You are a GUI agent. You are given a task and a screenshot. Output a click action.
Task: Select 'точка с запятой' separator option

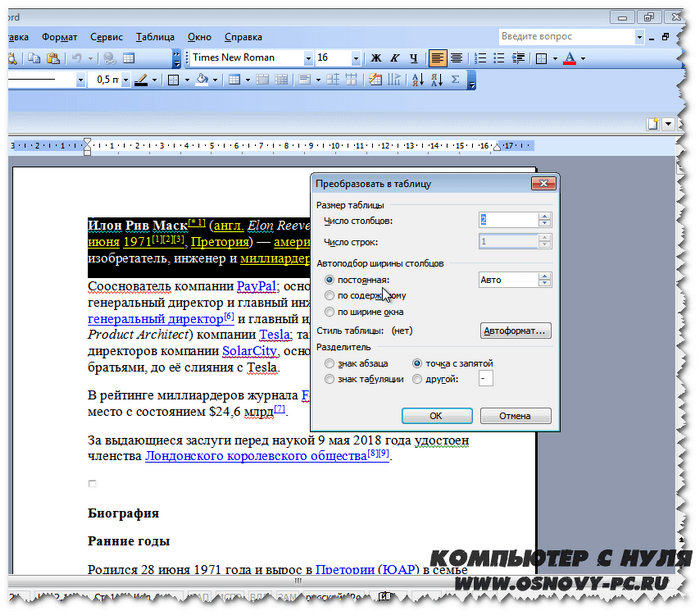(417, 363)
